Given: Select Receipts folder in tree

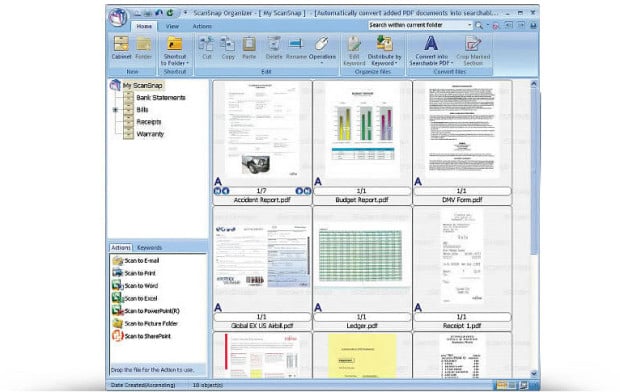Looking at the screenshot, I should tap(149, 122).
